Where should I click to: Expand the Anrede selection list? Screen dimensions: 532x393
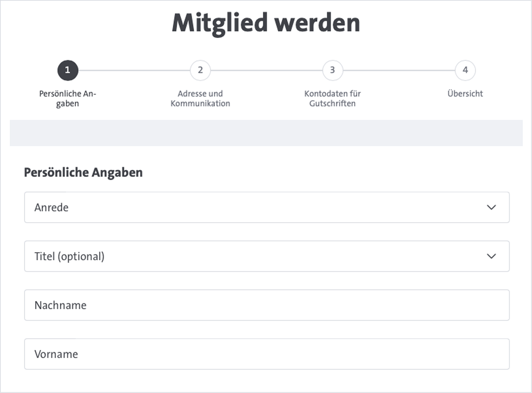coord(267,207)
